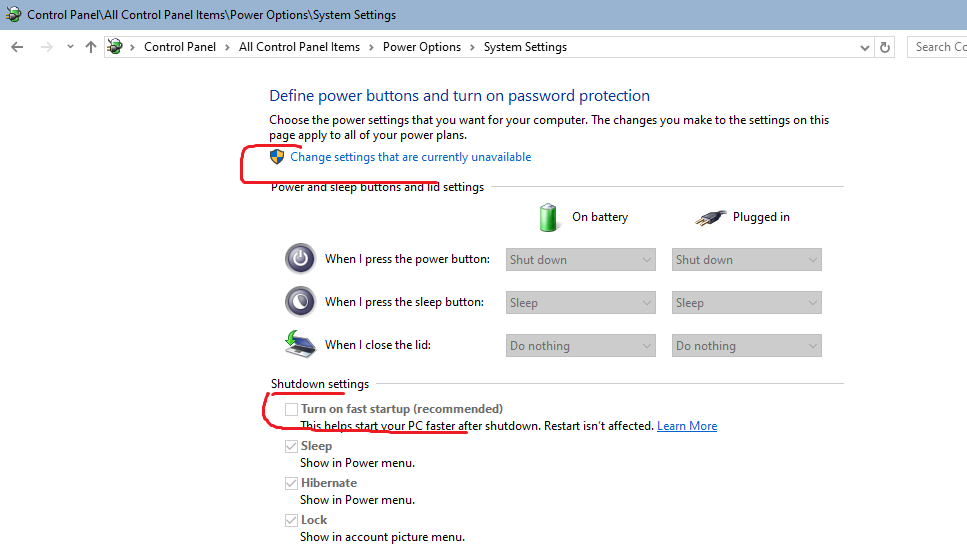Viewport: 967px width, 548px height.
Task: Open power button On battery dropdown
Action: [580, 260]
